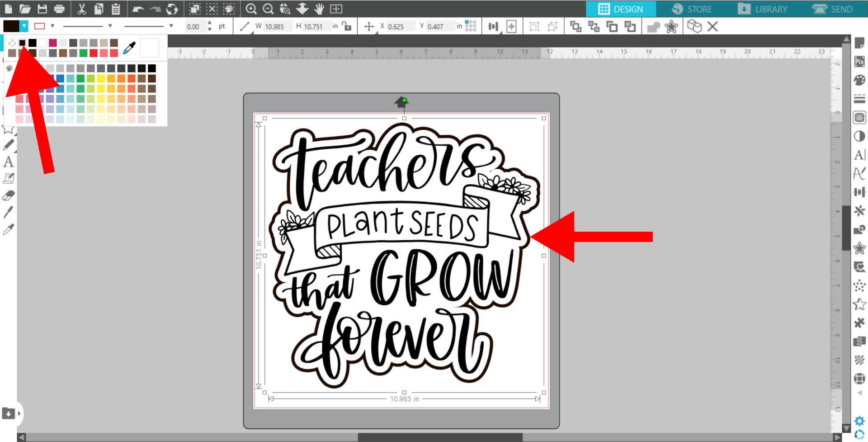This screenshot has height=442, width=868.
Task: Undo the last action
Action: pos(138,8)
